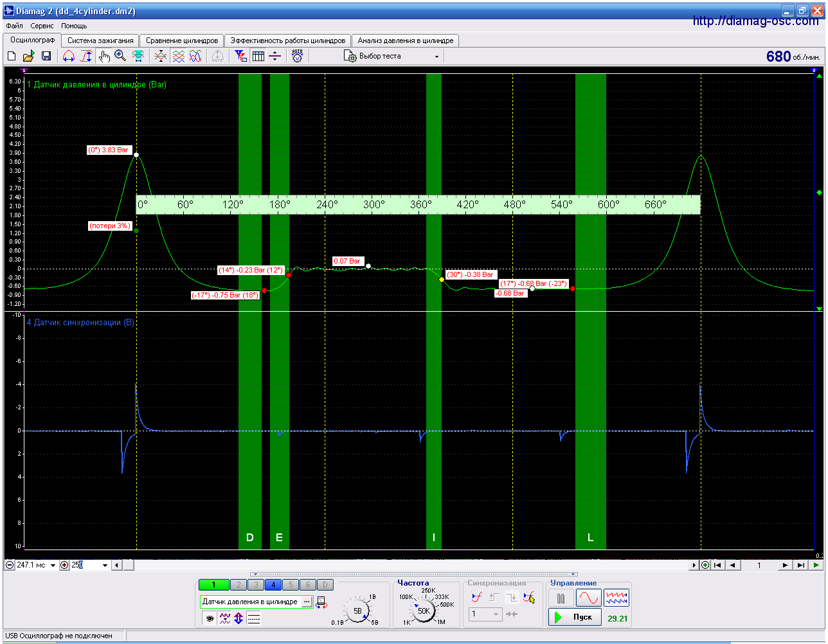The height and width of the screenshot is (644, 828).
Task: Click the zoom value input field showing 250
Action: (85, 566)
